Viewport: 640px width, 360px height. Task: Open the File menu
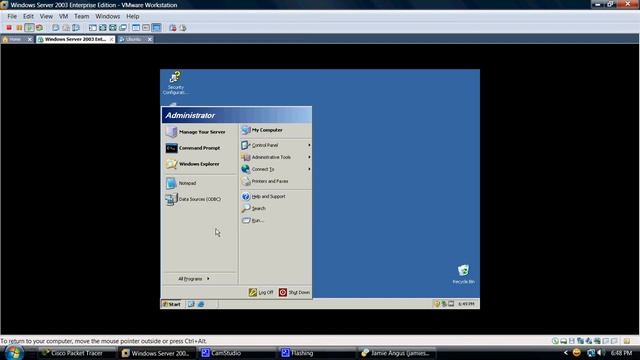coord(12,16)
